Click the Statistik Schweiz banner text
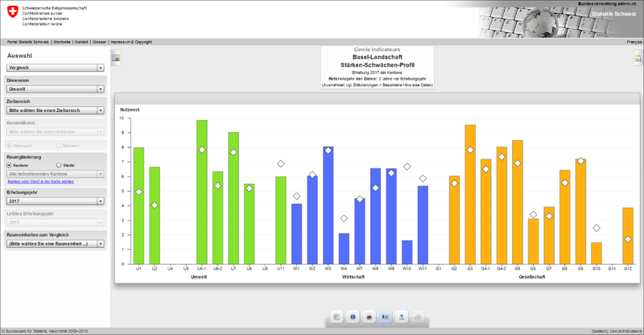The width and height of the screenshot is (644, 335). pos(613,14)
